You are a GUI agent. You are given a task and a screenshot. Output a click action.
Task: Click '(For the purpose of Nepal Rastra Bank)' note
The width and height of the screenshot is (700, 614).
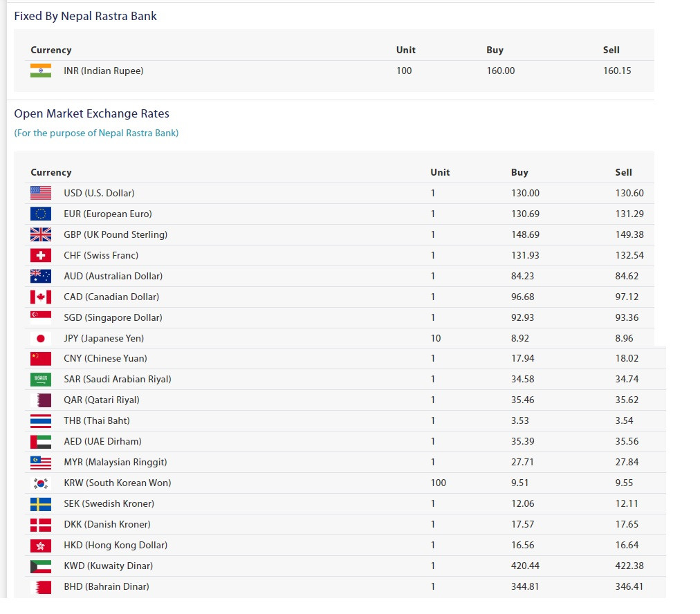(x=96, y=133)
